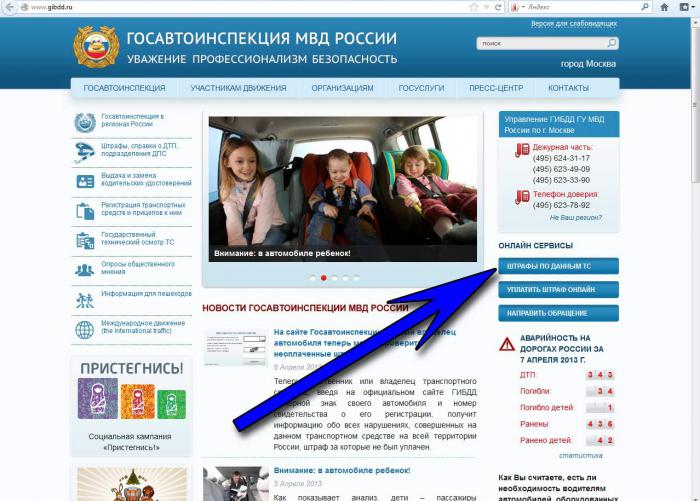Click the browser home icon
The width and height of the screenshot is (700, 501).
tap(664, 7)
